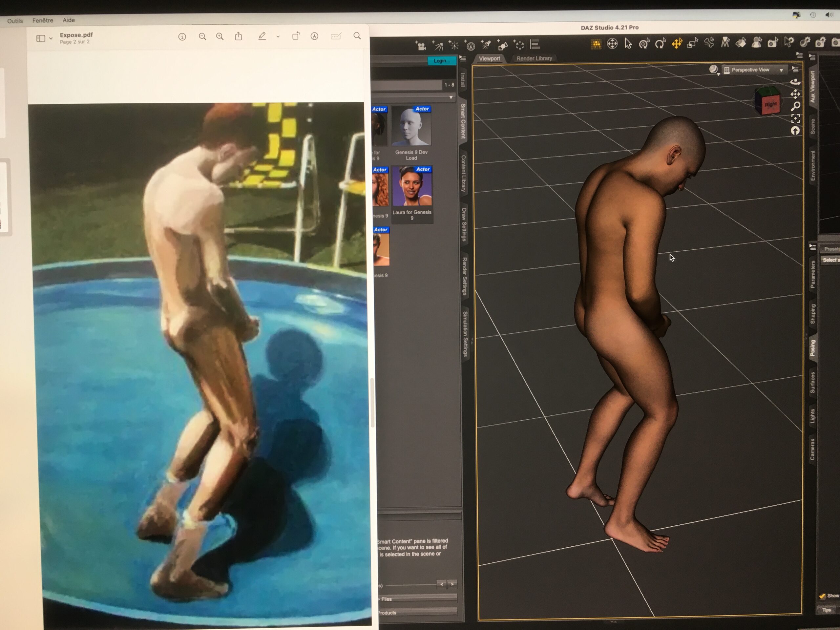Click the Preview zoom in icon

click(220, 36)
